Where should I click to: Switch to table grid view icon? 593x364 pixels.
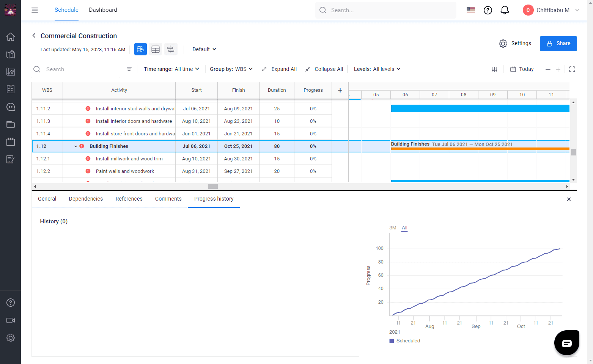(x=156, y=49)
